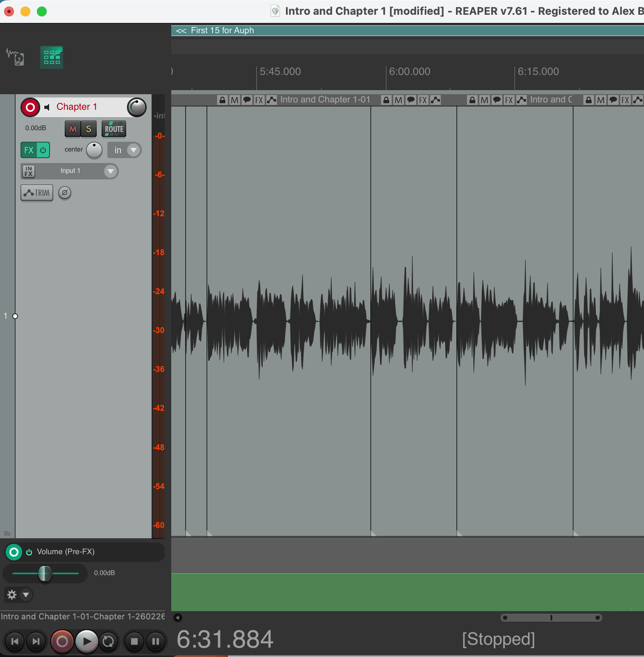Open the track FX chain
The height and width of the screenshot is (657, 644).
[29, 150]
